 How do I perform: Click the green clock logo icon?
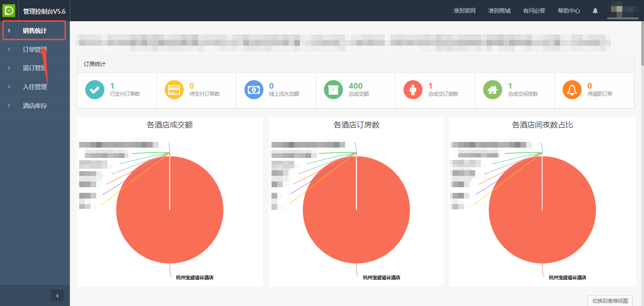click(9, 10)
